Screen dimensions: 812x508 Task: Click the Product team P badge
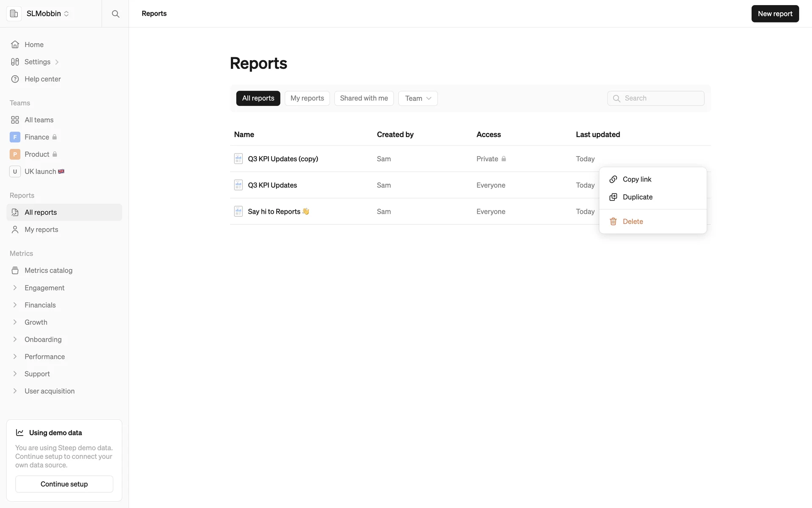pos(15,155)
